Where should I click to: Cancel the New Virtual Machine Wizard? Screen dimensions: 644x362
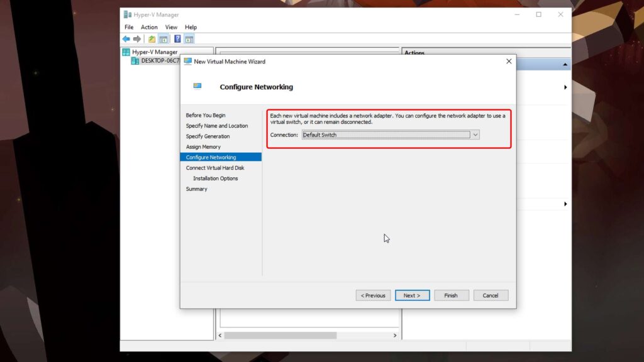491,295
